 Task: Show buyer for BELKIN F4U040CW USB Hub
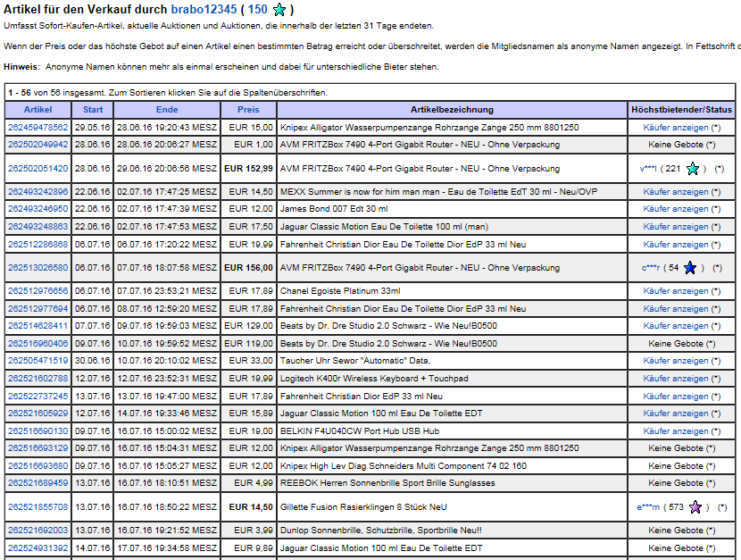676,431
